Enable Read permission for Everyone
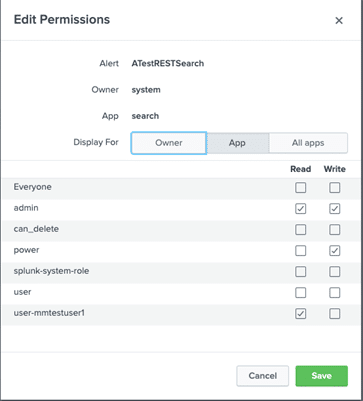The width and height of the screenshot is (363, 401). pyautogui.click(x=301, y=188)
